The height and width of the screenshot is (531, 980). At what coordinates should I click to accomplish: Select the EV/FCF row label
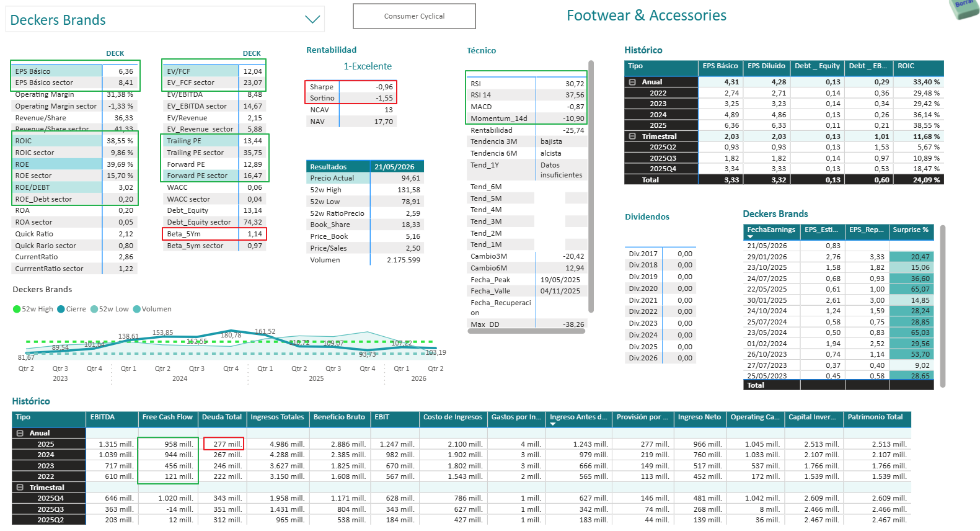point(179,71)
